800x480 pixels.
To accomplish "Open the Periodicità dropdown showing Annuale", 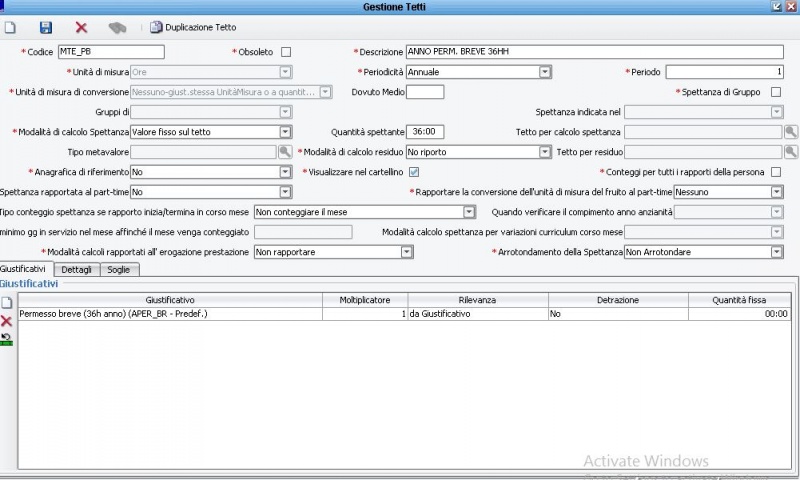I will coord(545,72).
